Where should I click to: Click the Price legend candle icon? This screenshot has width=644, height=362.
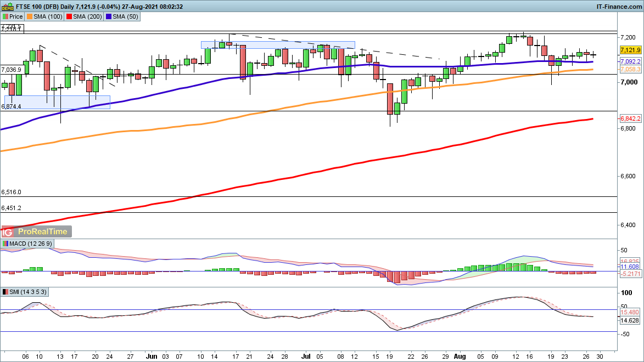click(x=5, y=16)
